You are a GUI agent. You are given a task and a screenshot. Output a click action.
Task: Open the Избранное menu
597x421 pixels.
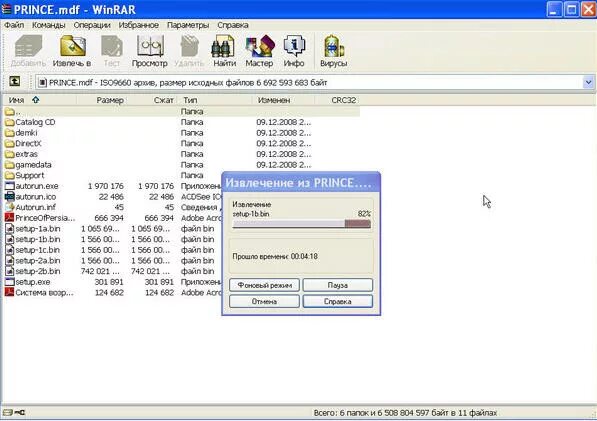(x=139, y=25)
